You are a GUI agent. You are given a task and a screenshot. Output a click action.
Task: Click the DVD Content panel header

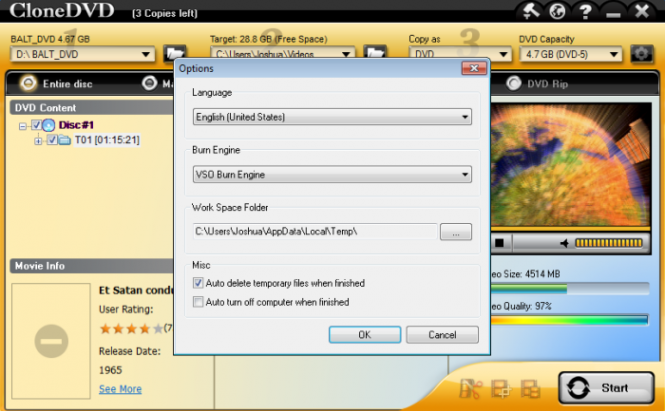[x=92, y=108]
